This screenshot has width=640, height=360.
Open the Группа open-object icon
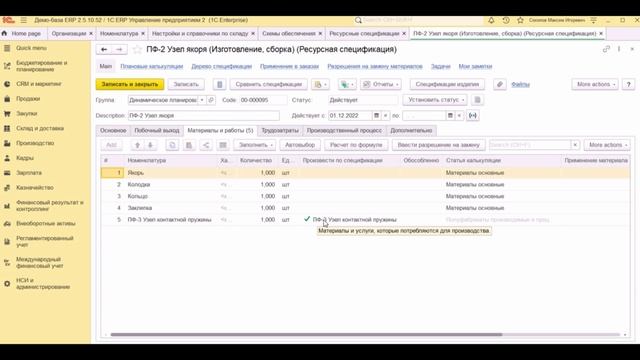click(211, 100)
